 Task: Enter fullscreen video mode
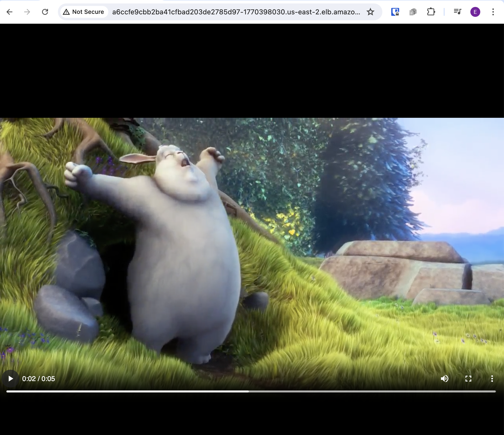(468, 379)
